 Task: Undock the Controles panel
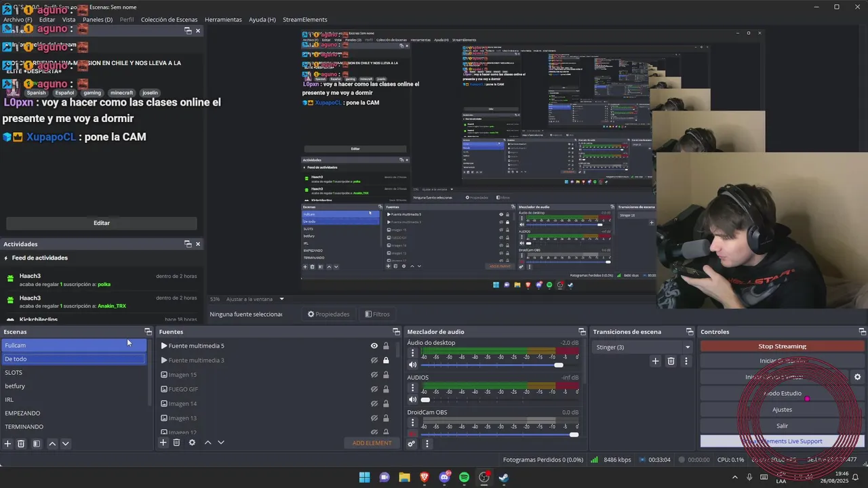pos(862,331)
